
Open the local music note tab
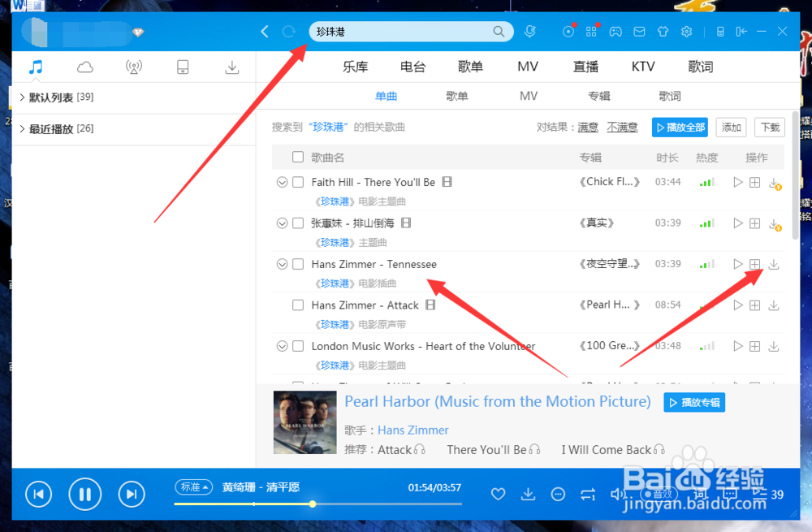click(x=35, y=67)
